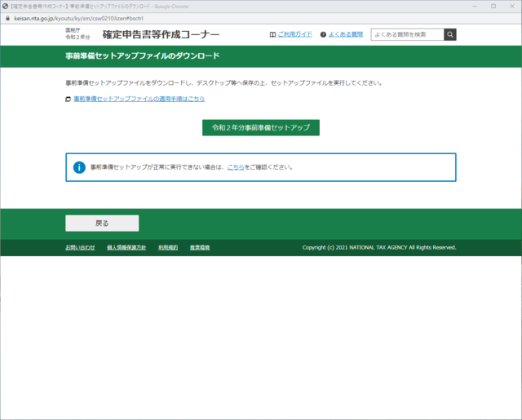Click the 戻る button

[102, 223]
